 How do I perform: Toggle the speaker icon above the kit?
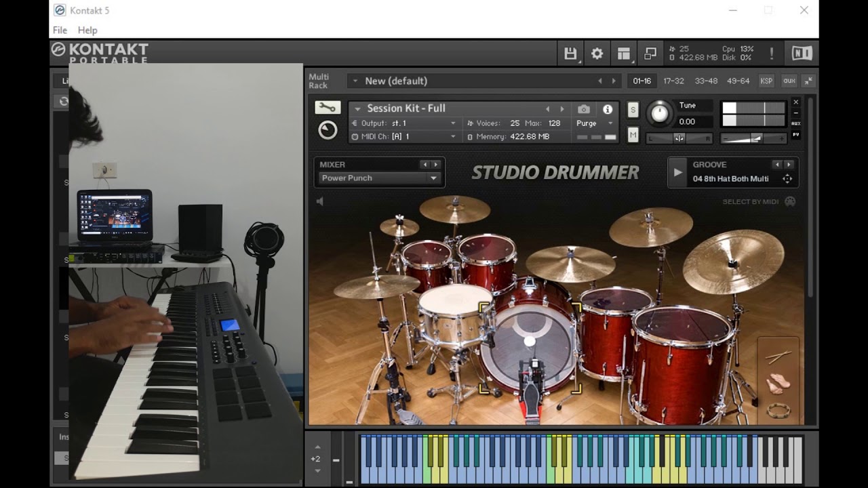click(x=320, y=201)
